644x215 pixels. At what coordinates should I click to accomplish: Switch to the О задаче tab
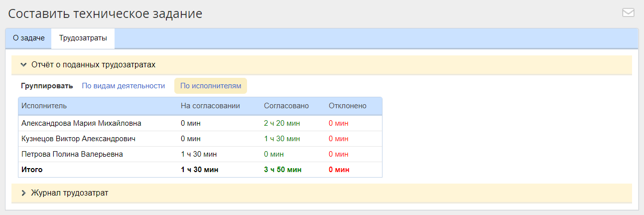coord(28,38)
